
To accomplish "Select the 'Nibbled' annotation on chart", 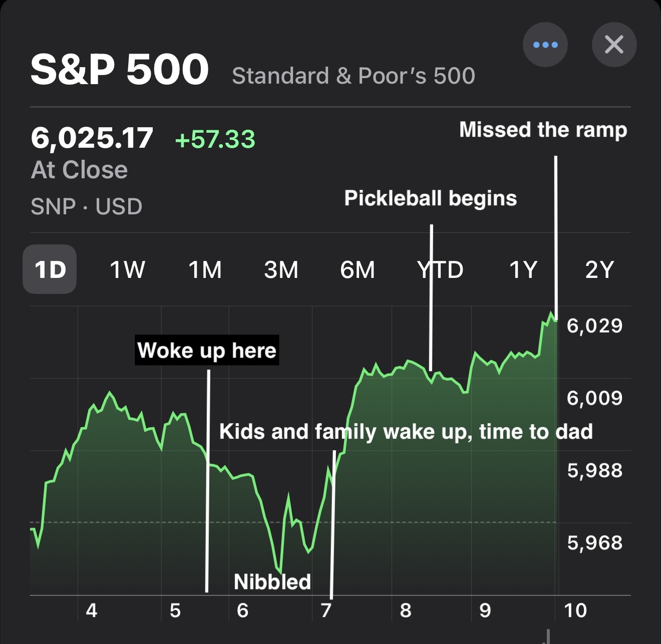I will pos(272,581).
